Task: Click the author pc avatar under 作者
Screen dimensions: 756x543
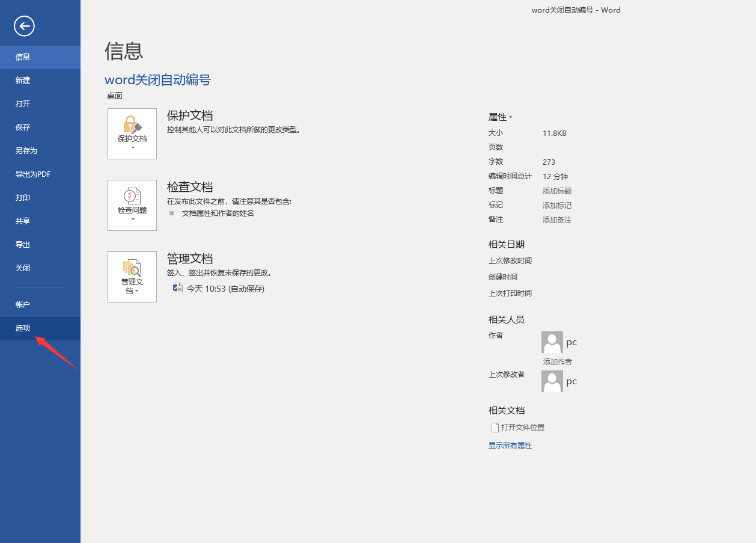Action: (x=552, y=342)
